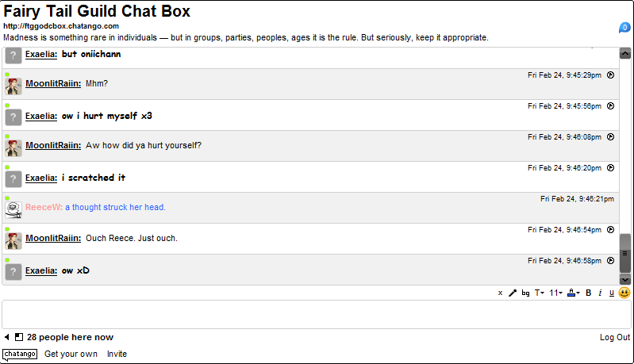Image resolution: width=634 pixels, height=364 pixels.
Task: Click the microphone icon in formatting bar
Action: pos(513,293)
